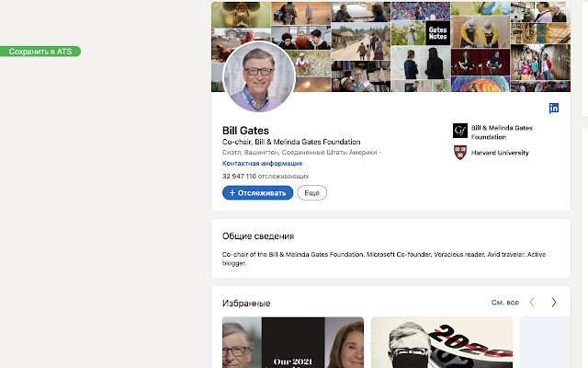Click the Общие сведения section heading
This screenshot has width=588, height=368.
click(258, 236)
